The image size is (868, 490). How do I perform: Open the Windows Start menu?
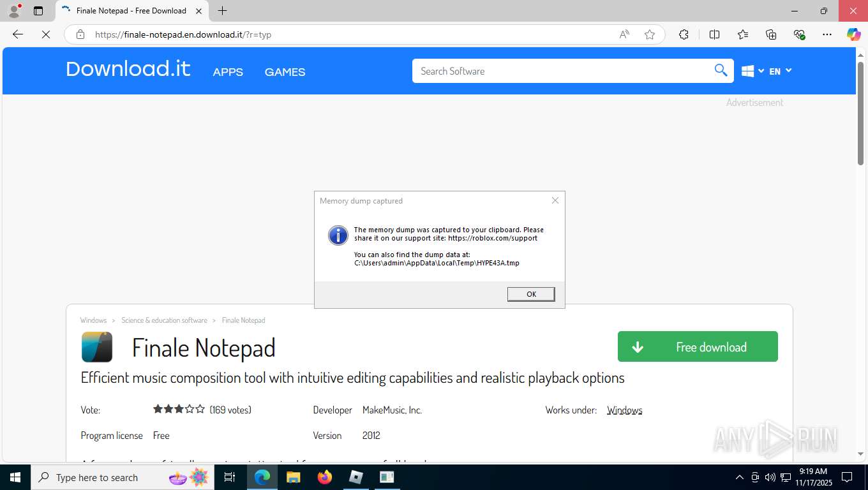[x=15, y=477]
